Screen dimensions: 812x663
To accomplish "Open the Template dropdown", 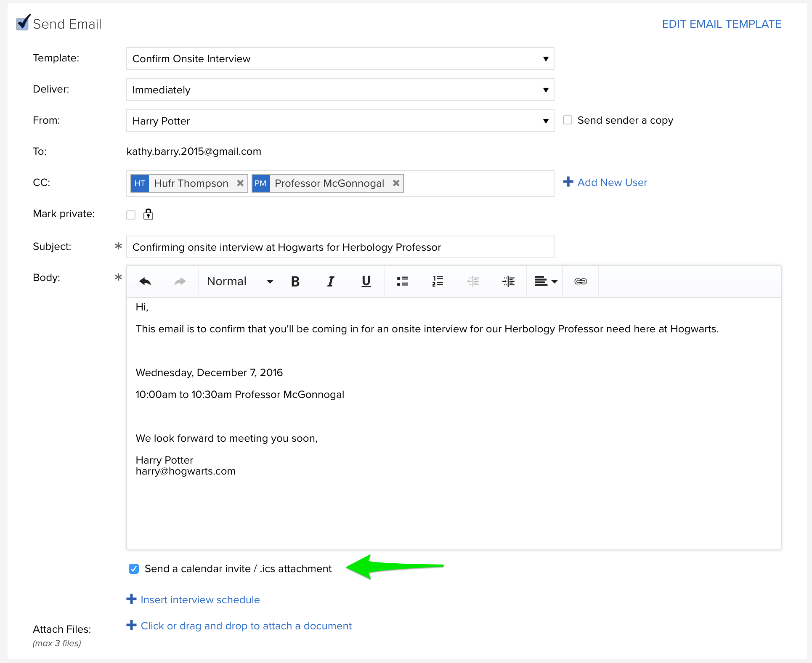I will [340, 59].
